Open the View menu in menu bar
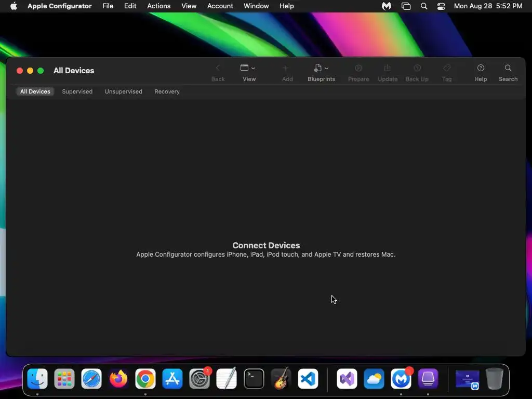Image resolution: width=532 pixels, height=399 pixels. coord(189,6)
